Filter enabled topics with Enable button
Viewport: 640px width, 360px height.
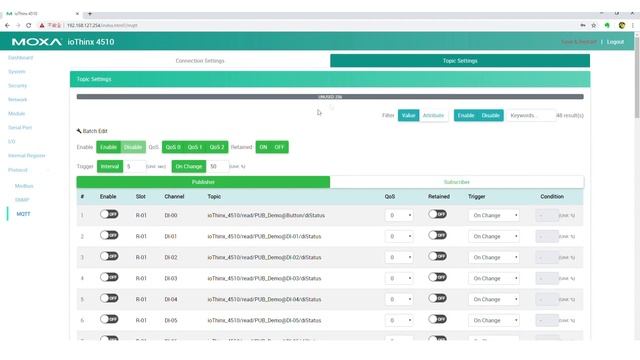click(x=466, y=116)
